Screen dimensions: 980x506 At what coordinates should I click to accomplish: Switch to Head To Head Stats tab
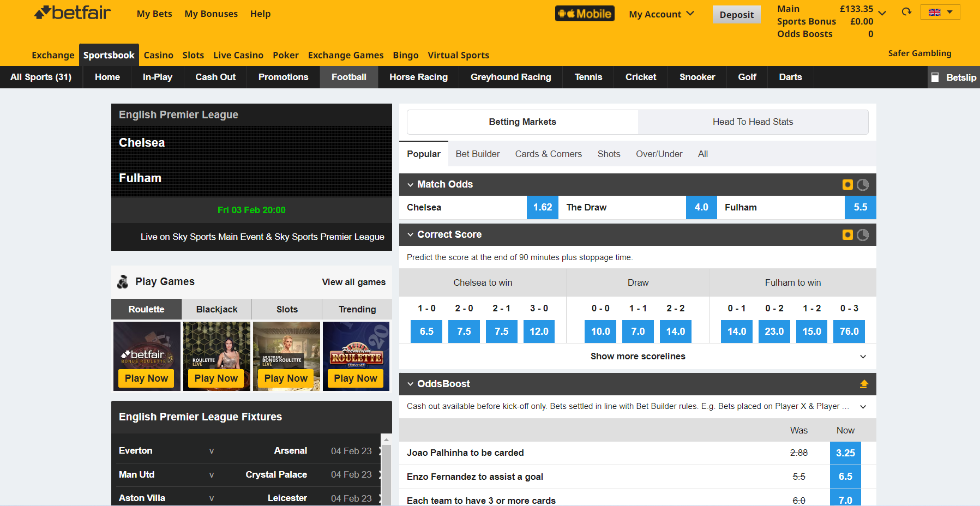(753, 122)
